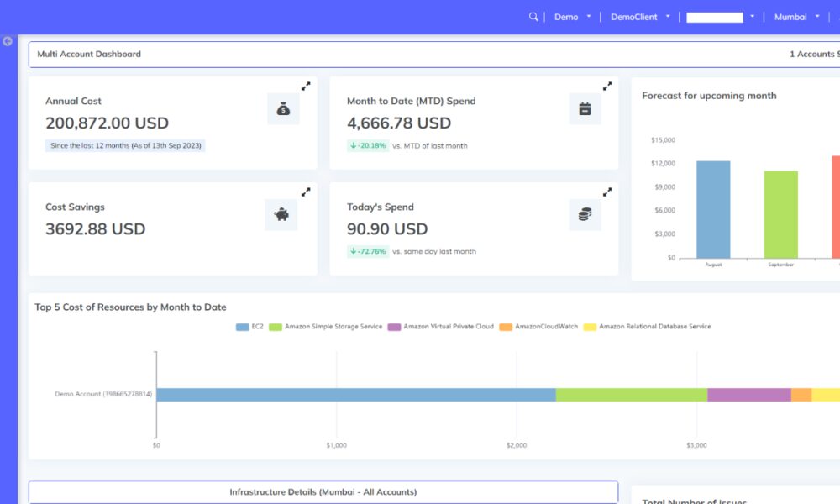Click the coins stack icon in Today's Spend
The height and width of the screenshot is (504, 840).
585,215
